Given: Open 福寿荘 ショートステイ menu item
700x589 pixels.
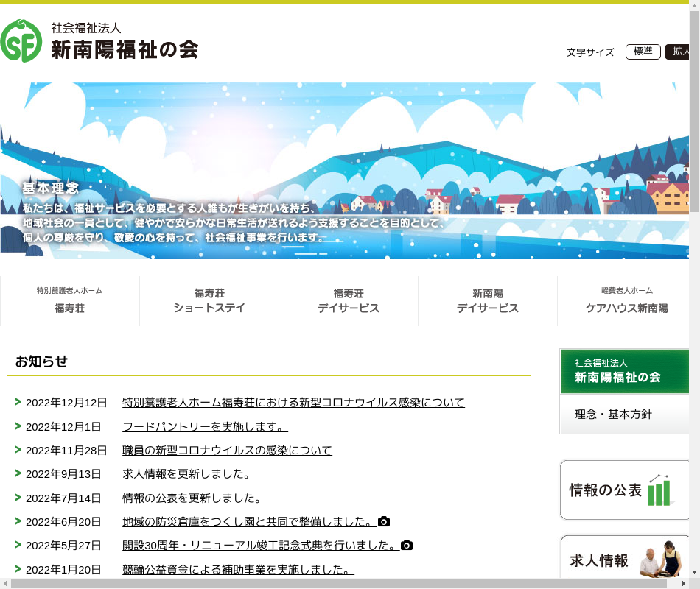Looking at the screenshot, I should (209, 301).
